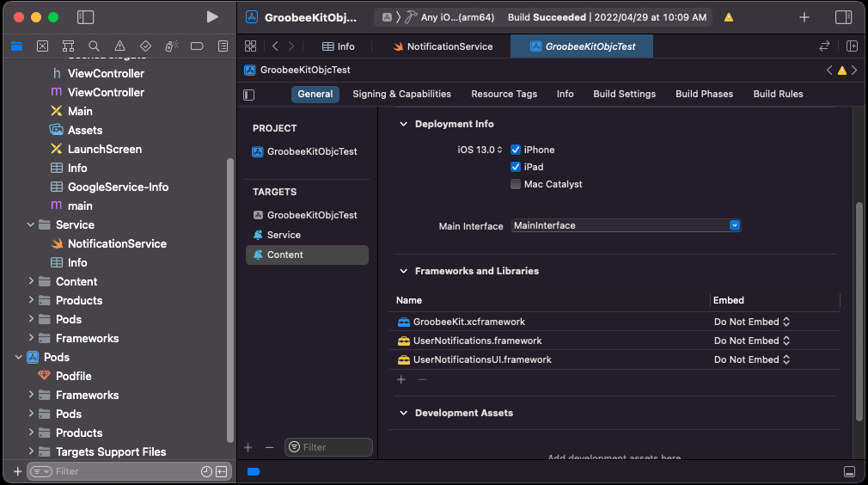Click the targets Filter field
The width and height of the screenshot is (868, 485).
(329, 447)
